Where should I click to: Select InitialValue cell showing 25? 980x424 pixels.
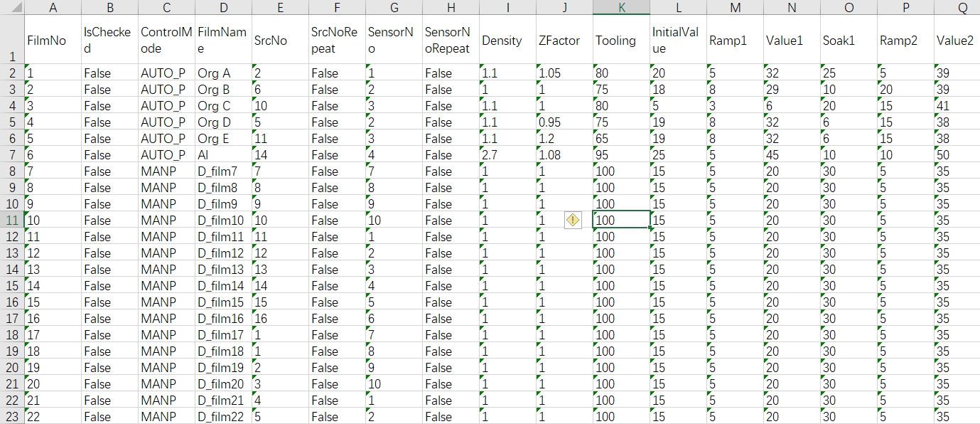coord(678,155)
